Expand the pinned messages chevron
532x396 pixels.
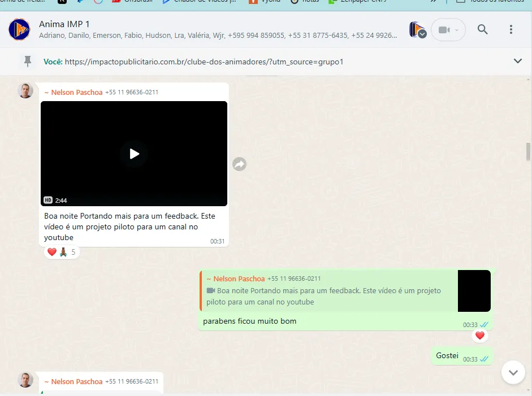coord(518,61)
